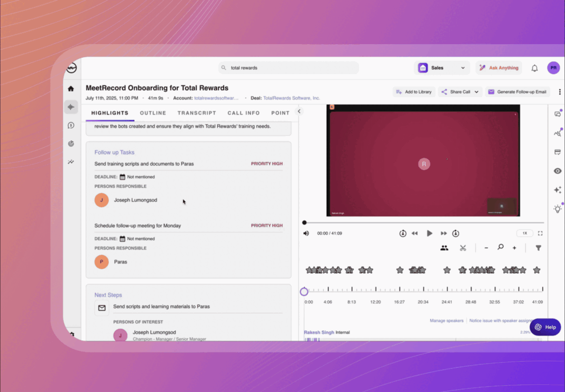
Task: Select the scissors clip tool
Action: pyautogui.click(x=463, y=248)
